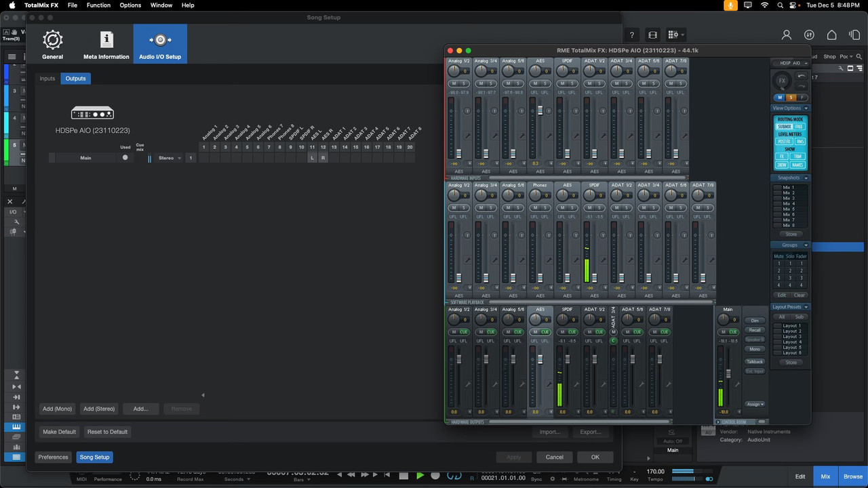Mute the software playback Phones channel
868x488 pixels.
[x=536, y=208]
